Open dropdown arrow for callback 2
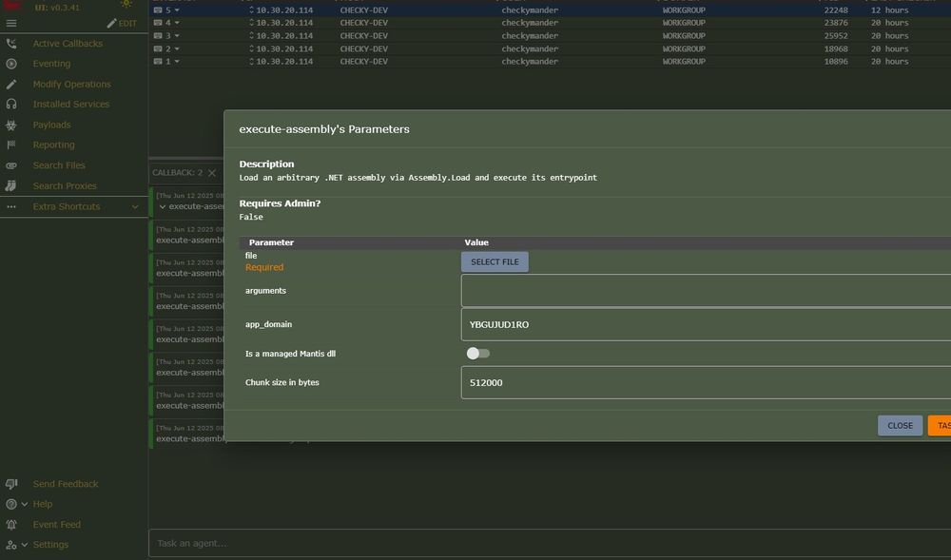This screenshot has width=951, height=560. click(x=177, y=48)
